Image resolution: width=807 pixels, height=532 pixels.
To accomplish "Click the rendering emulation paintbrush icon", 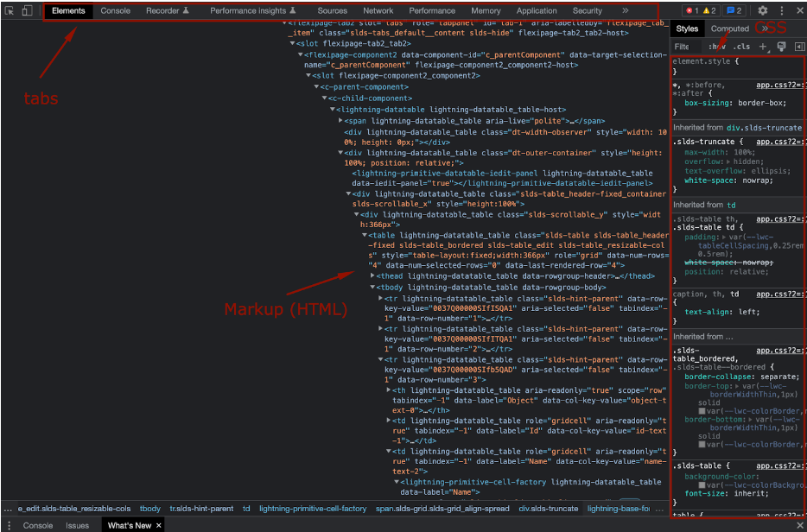I will click(x=781, y=47).
